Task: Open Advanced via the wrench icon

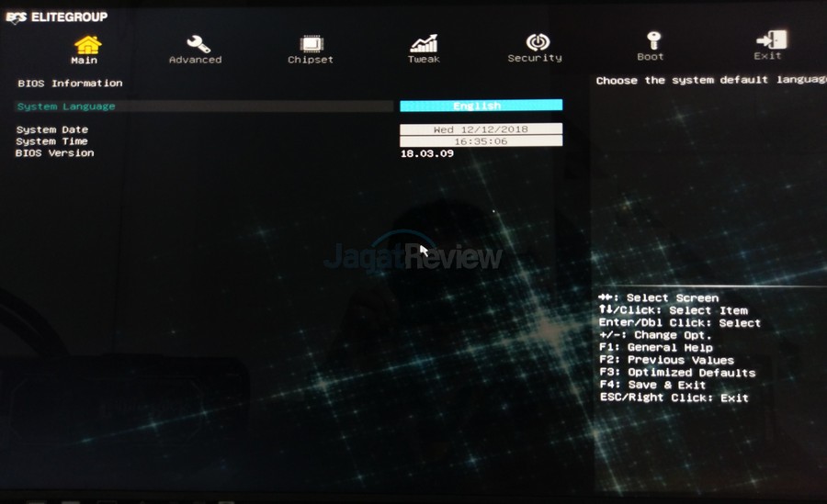Action: click(198, 43)
